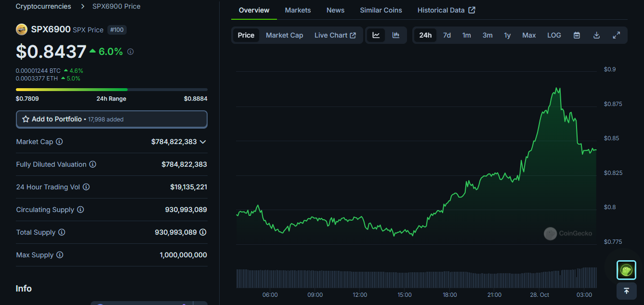
Task: Select the bar chart display icon
Action: tap(395, 35)
